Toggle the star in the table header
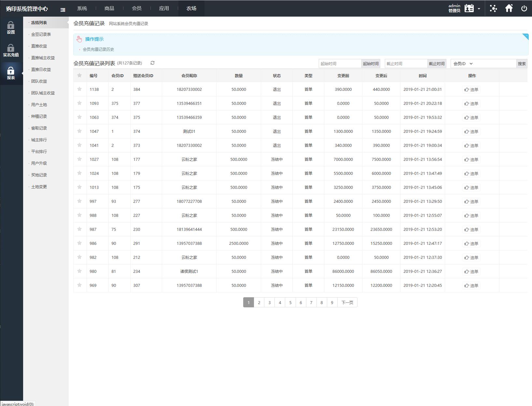 click(79, 76)
